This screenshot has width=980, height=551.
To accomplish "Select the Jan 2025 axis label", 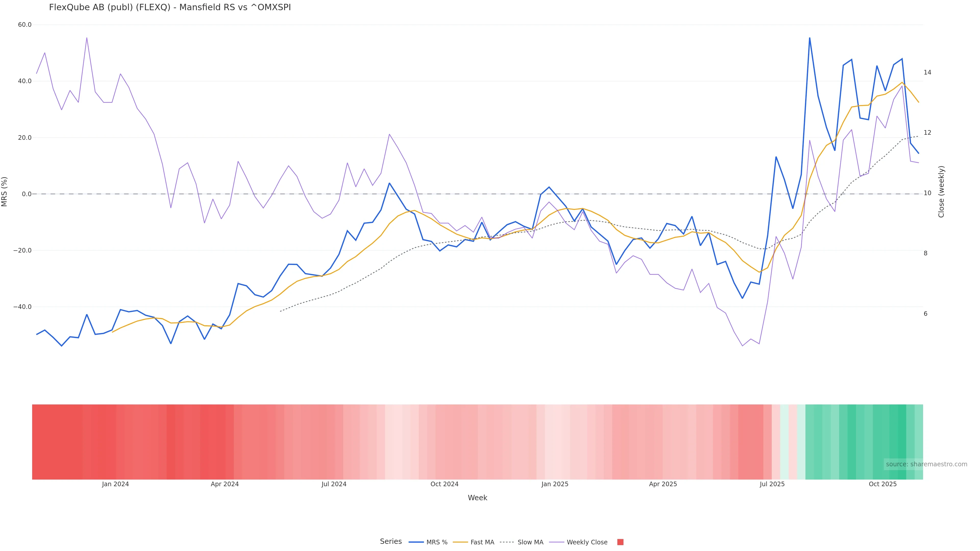I will (555, 484).
